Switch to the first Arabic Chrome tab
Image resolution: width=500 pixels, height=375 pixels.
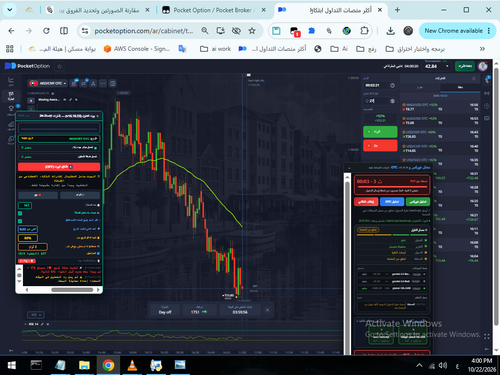[98, 10]
